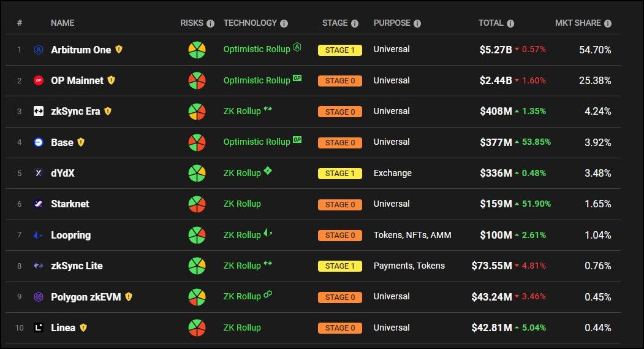This screenshot has width=644, height=349.
Task: Click the info icon next to RISKS
Action: [x=210, y=23]
